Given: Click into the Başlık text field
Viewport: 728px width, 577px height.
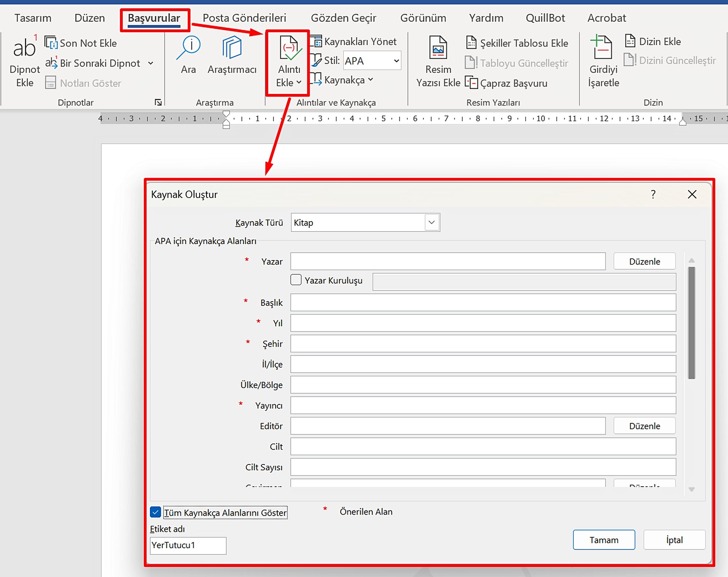Looking at the screenshot, I should coord(483,302).
